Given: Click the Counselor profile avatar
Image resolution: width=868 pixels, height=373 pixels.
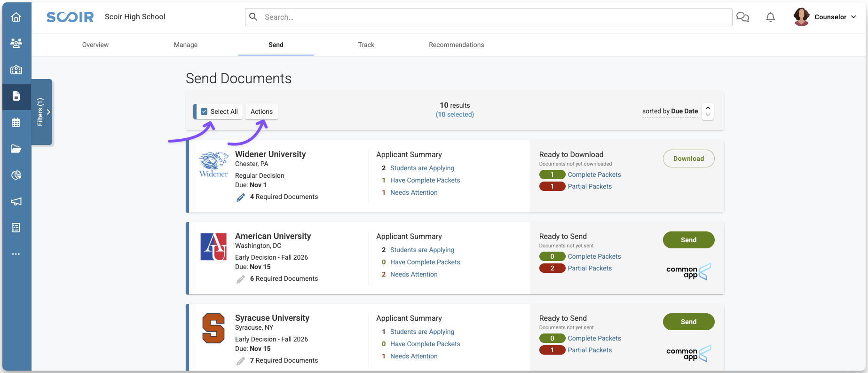Looking at the screenshot, I should pyautogui.click(x=801, y=17).
